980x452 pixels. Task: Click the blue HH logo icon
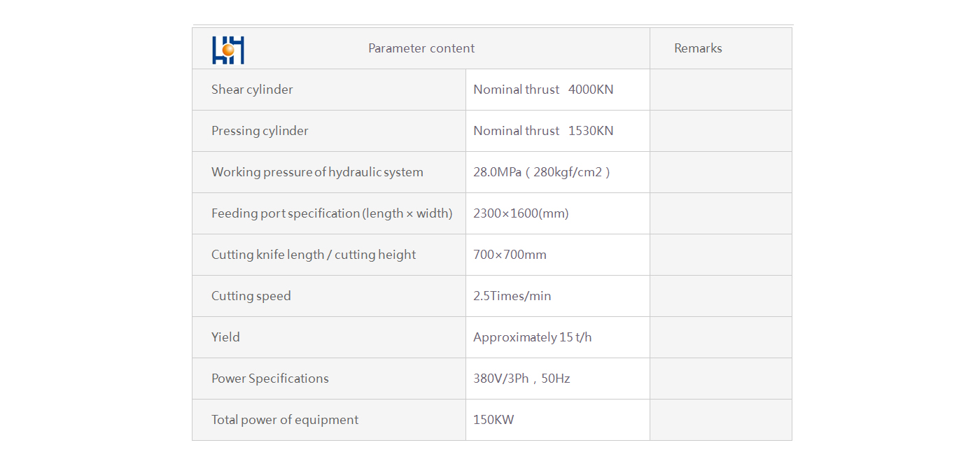[x=228, y=50]
